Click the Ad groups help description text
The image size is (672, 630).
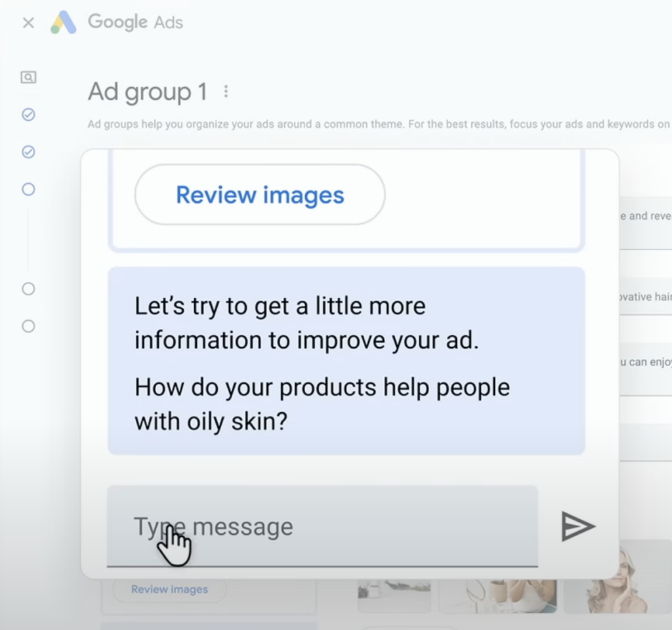click(379, 124)
